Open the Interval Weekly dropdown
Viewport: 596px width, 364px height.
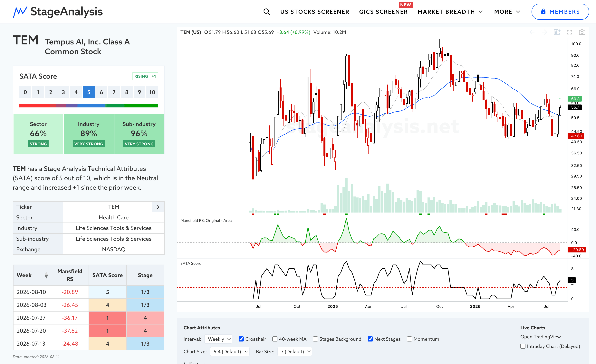218,339
